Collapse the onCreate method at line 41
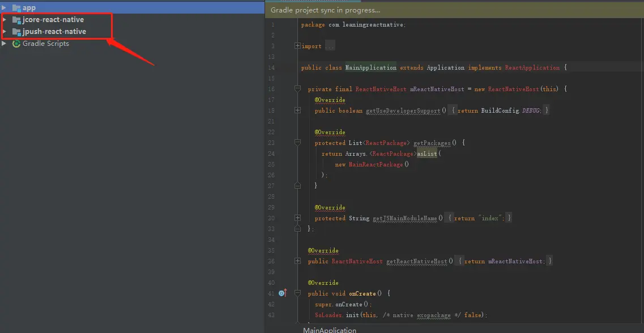The width and height of the screenshot is (644, 333). click(297, 293)
